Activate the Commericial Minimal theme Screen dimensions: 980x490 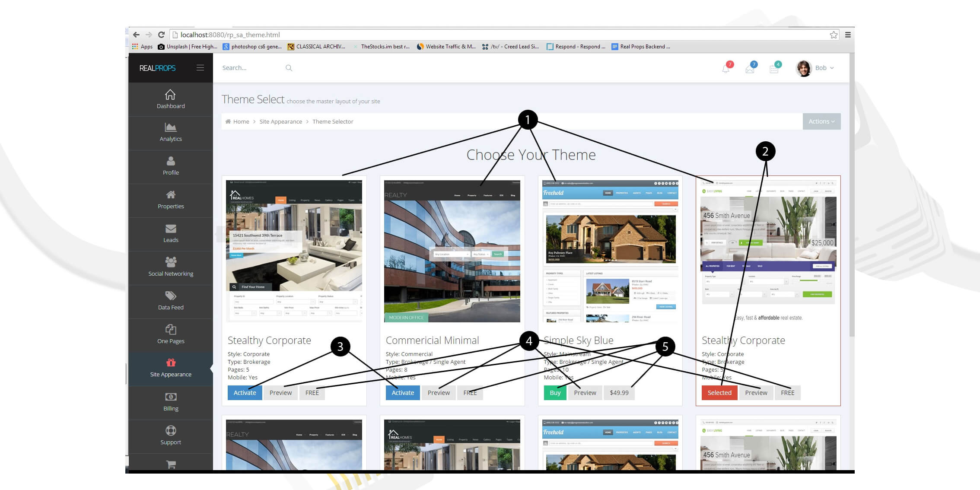click(403, 393)
